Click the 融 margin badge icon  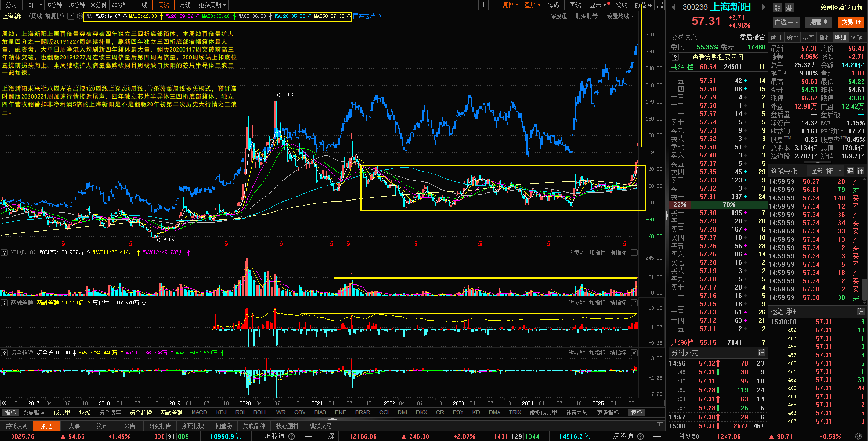[778, 8]
